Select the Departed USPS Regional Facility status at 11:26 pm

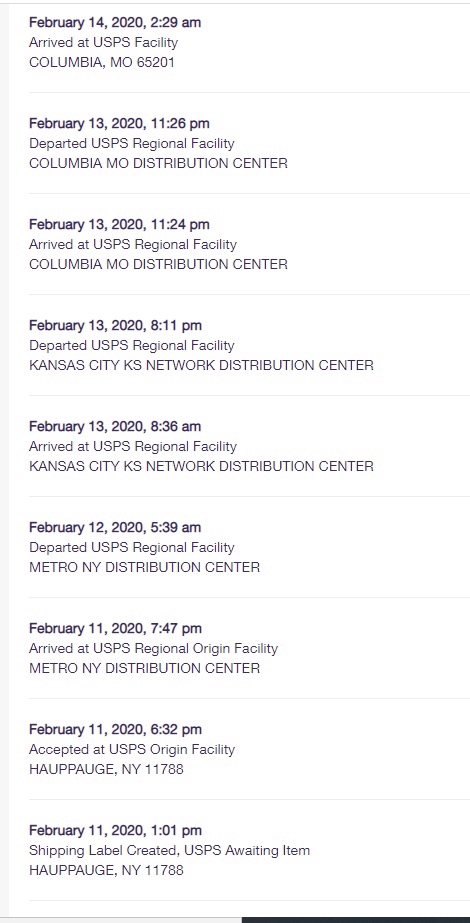click(x=131, y=144)
